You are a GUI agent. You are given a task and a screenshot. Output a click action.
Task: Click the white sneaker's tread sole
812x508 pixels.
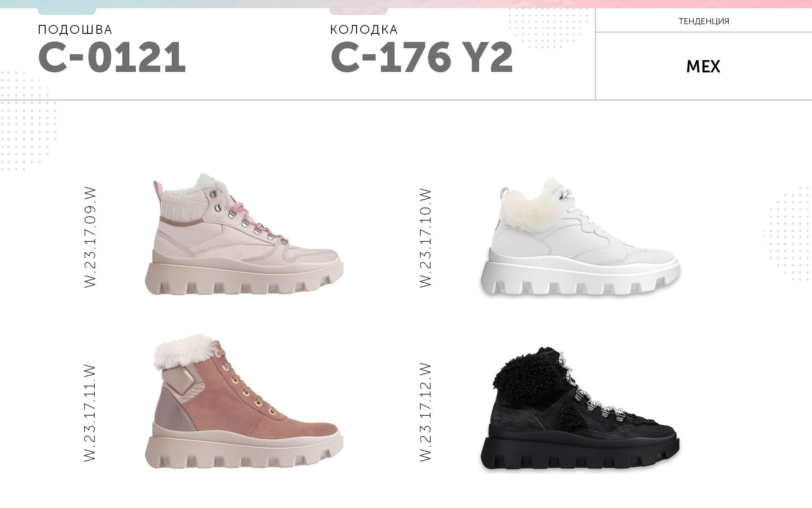tap(580, 279)
